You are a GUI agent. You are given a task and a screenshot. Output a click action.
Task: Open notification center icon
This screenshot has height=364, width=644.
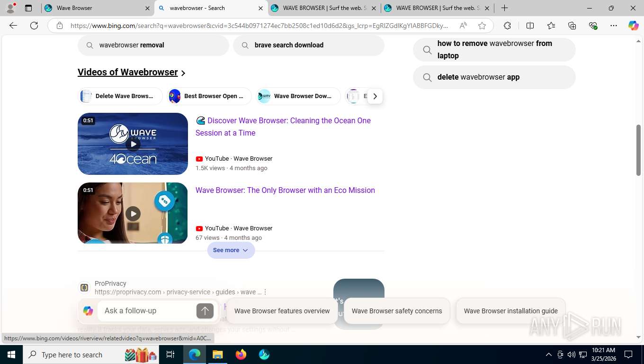point(628,355)
